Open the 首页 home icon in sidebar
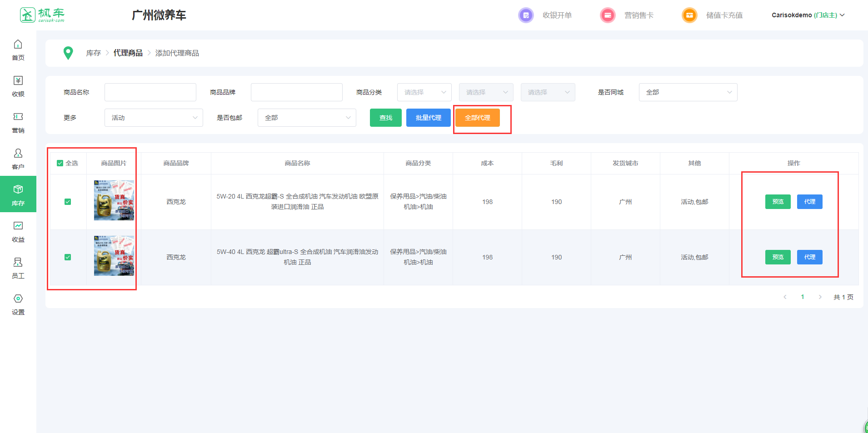 point(18,45)
